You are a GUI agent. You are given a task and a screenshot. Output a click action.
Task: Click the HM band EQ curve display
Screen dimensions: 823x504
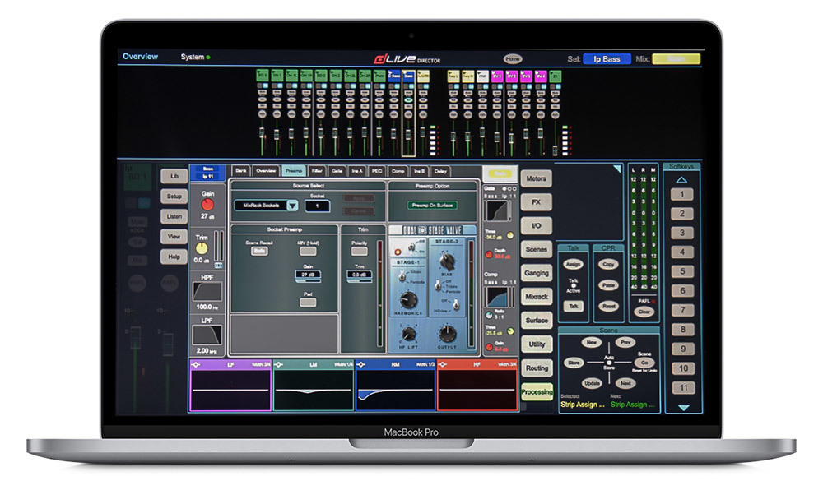pyautogui.click(x=396, y=389)
